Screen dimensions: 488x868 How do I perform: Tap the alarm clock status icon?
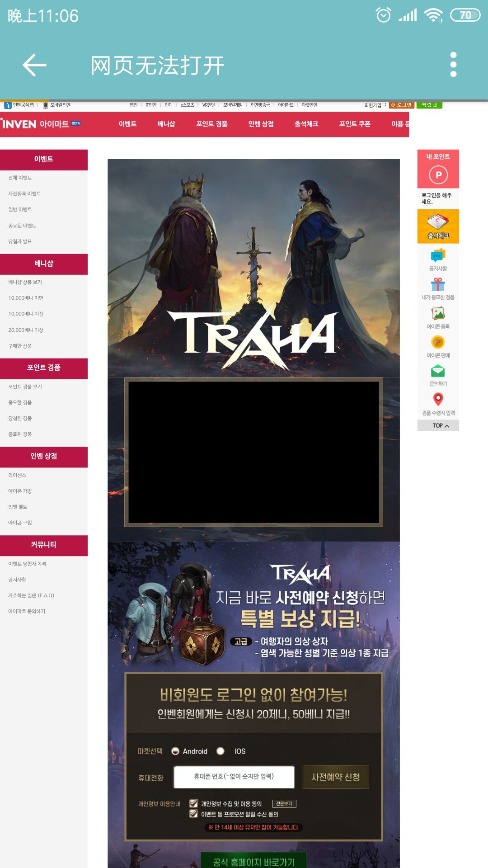(384, 15)
